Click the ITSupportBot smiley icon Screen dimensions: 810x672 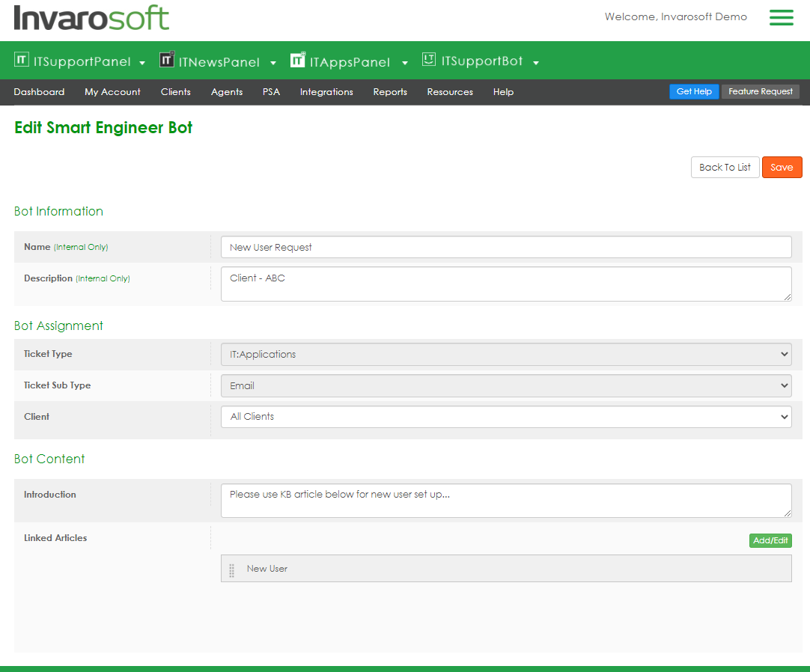click(x=429, y=59)
